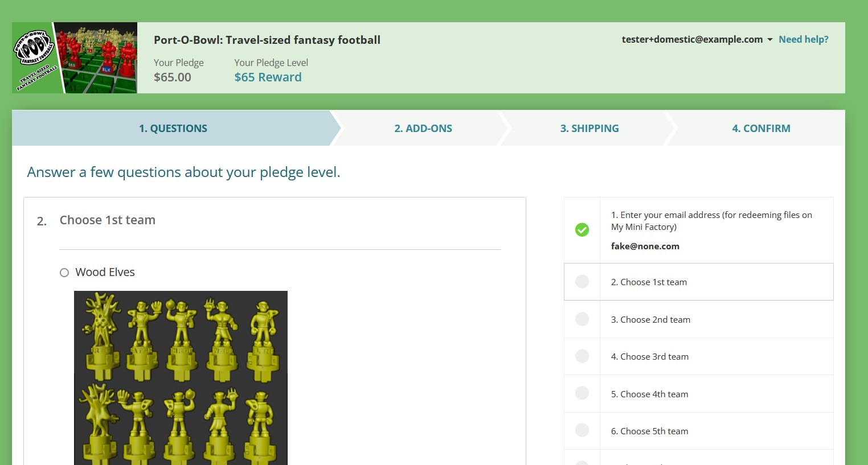Select question 1 email address entry
Screen dimensions: 868x465
tap(711, 230)
